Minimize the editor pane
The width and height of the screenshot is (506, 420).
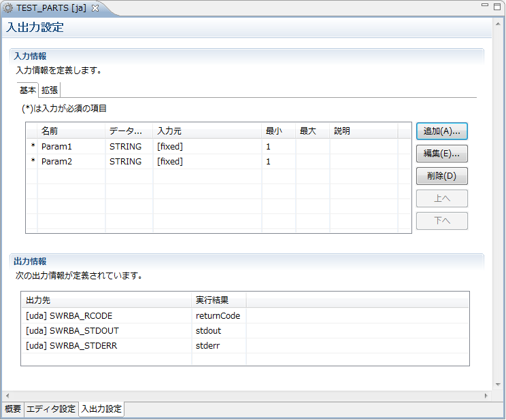coord(485,5)
